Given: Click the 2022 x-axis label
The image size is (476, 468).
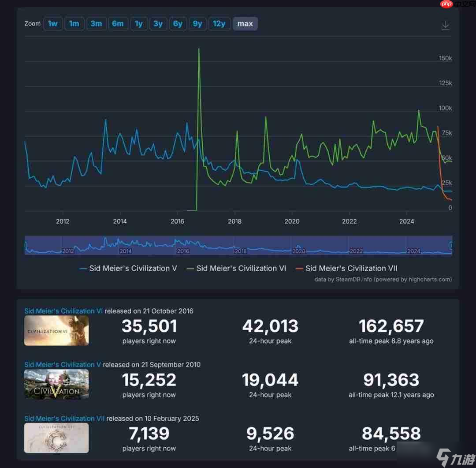Looking at the screenshot, I should [350, 221].
